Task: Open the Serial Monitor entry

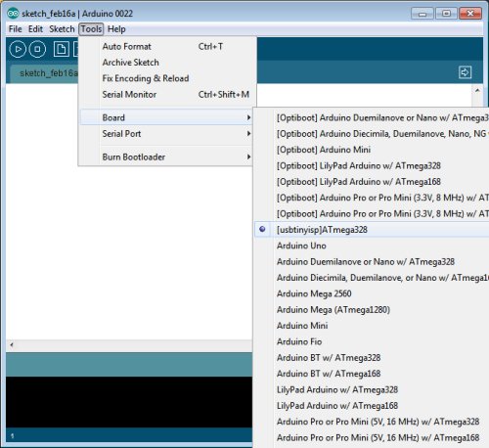Action: pos(166,94)
